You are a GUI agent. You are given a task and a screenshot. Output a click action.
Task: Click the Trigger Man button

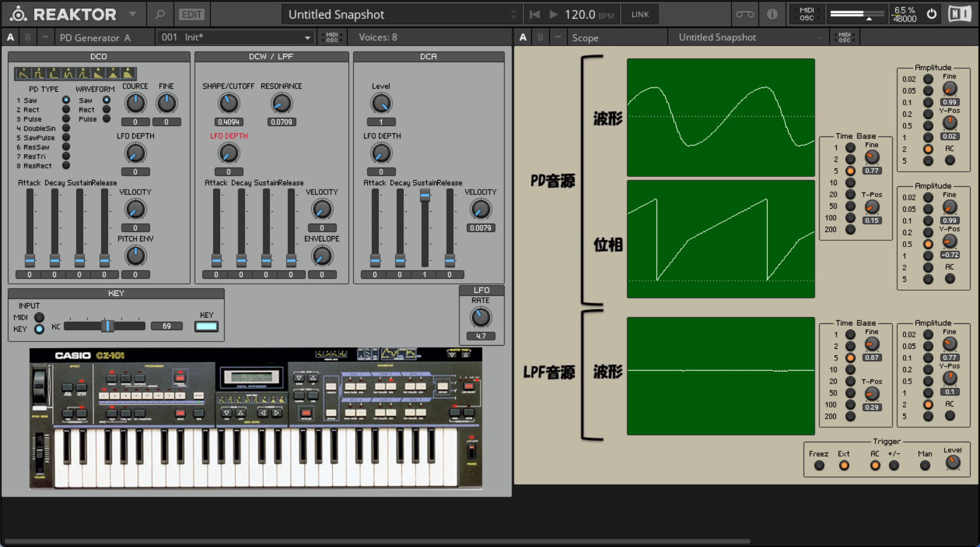pos(925,466)
